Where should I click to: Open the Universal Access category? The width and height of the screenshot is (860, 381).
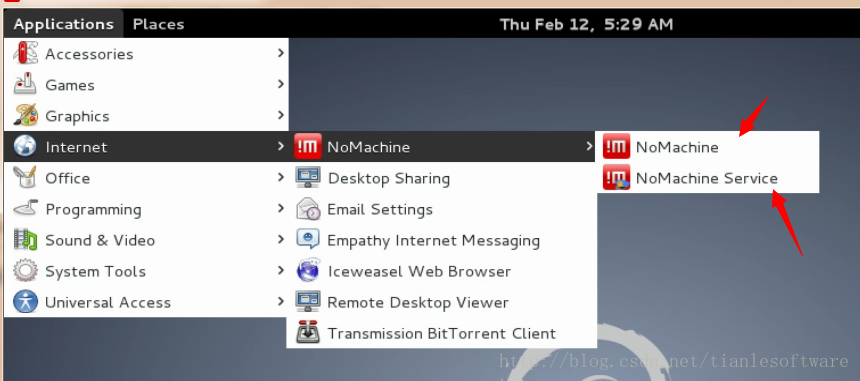(146, 302)
